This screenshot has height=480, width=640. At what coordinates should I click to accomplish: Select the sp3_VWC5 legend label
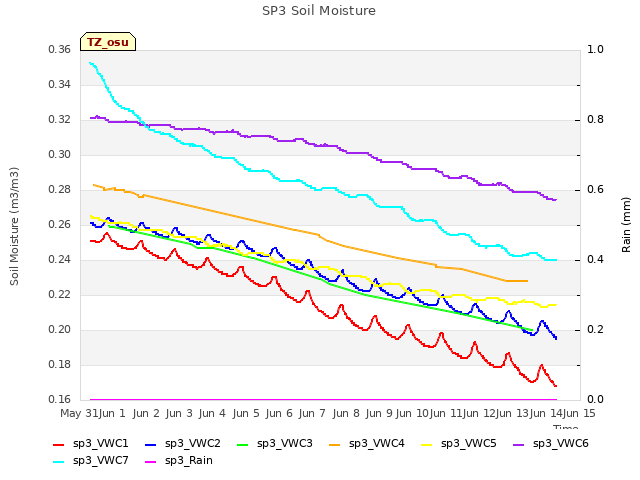pos(469,444)
